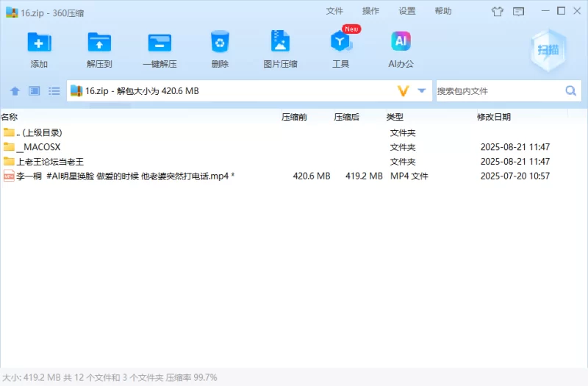The width and height of the screenshot is (588, 386).
Task: Select the .mp4 file row
Action: [x=294, y=176]
